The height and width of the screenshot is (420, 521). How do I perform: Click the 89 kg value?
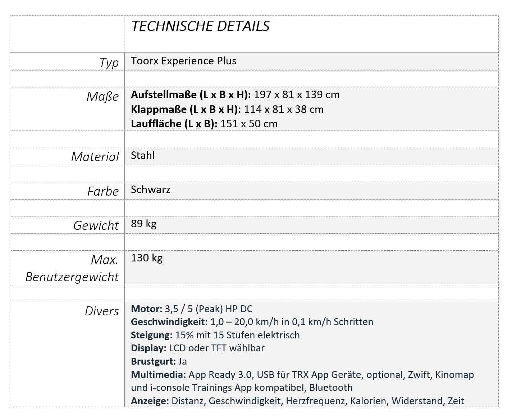[x=143, y=224]
